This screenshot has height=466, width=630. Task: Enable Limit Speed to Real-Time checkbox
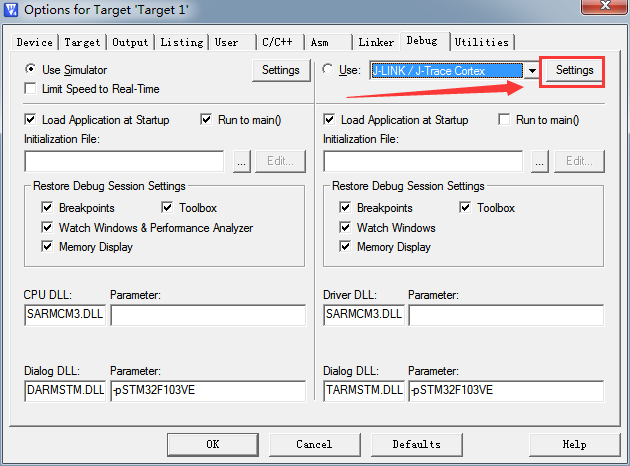coord(30,88)
